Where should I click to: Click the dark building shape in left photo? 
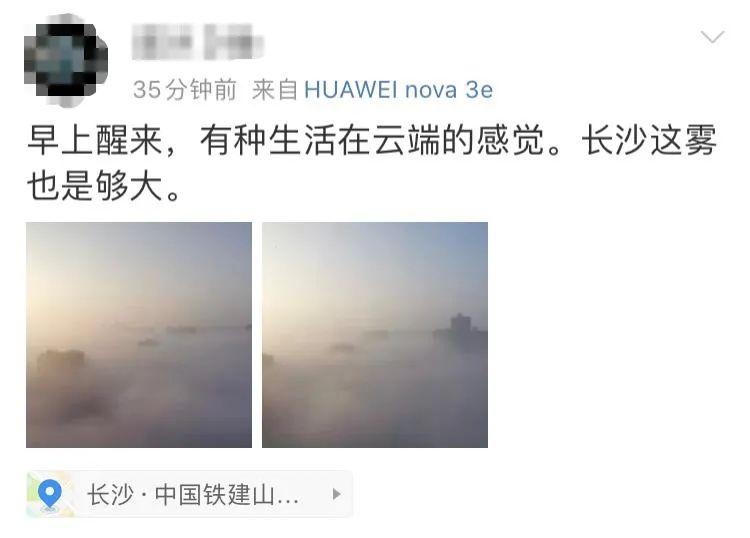[x=61, y=362]
